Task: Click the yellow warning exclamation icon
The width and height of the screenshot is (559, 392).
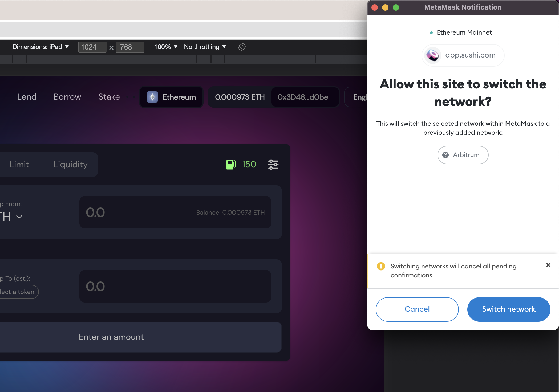Action: click(x=381, y=266)
